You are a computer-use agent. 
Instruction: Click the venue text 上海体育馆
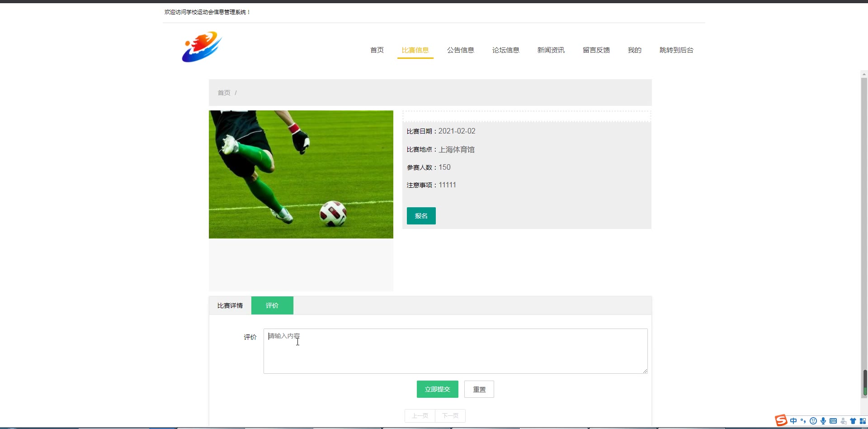click(x=457, y=149)
